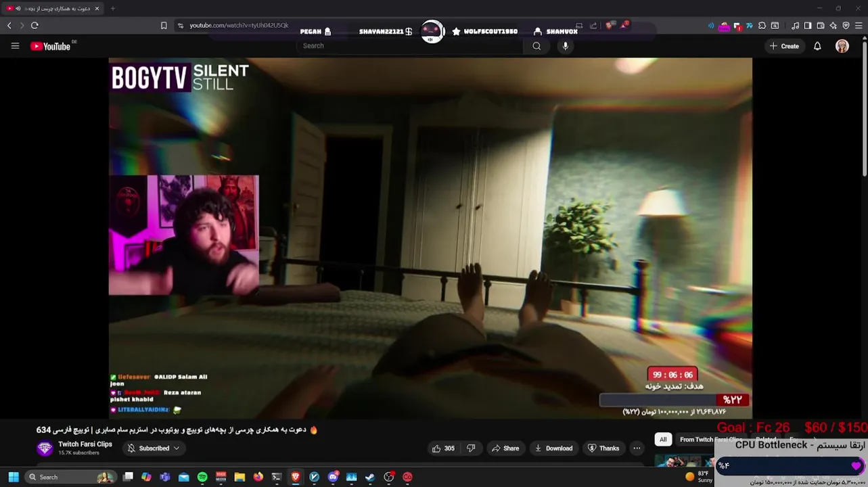The image size is (868, 487).
Task: Go back in browser history
Action: coord(9,25)
